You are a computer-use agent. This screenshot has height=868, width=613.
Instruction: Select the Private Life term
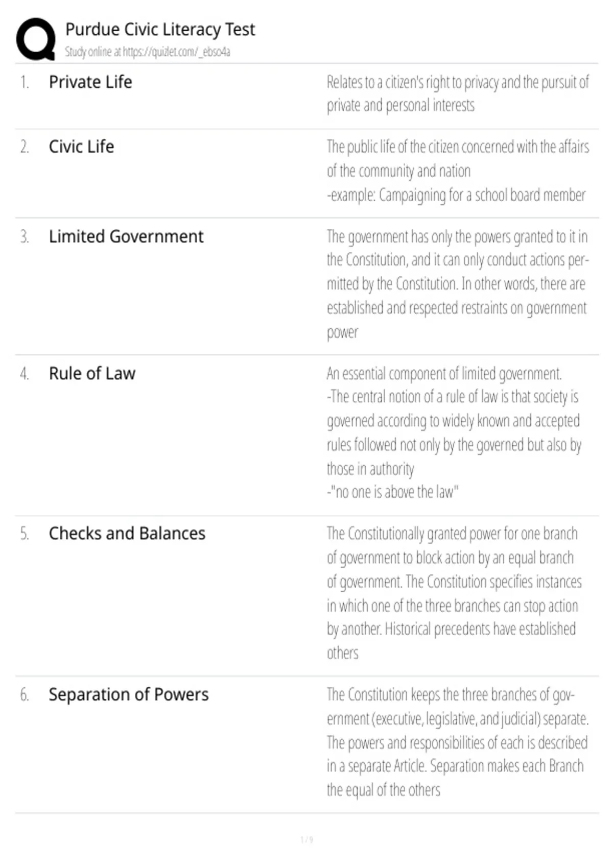coord(90,82)
